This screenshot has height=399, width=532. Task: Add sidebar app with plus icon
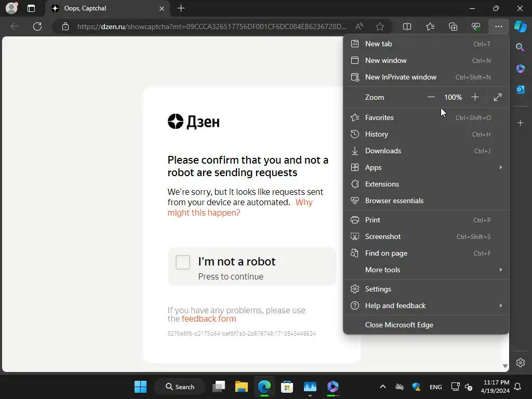520,123
